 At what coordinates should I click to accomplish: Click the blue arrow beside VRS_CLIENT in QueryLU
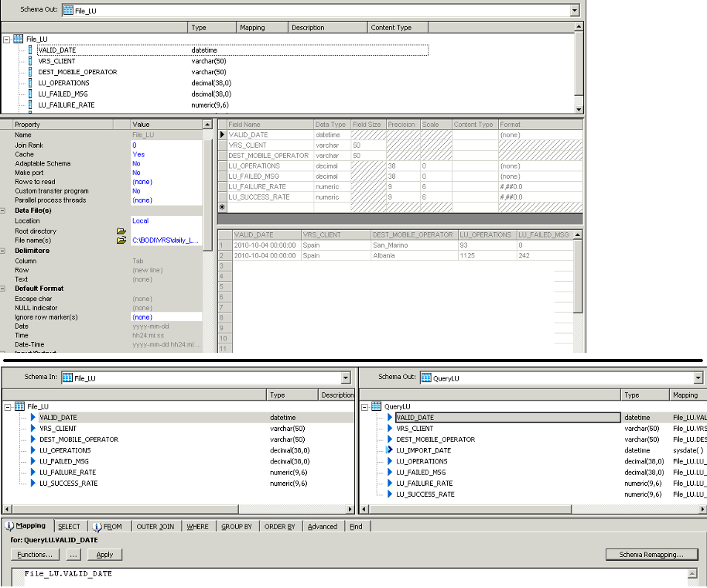[390, 429]
